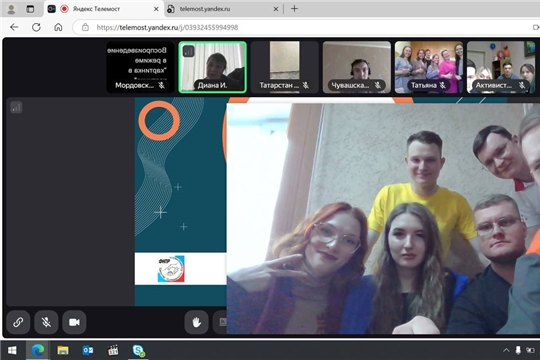Screen dimensions: 540x360
Task: Select the Чувашска... participant thumbnail
Action: [x=357, y=67]
